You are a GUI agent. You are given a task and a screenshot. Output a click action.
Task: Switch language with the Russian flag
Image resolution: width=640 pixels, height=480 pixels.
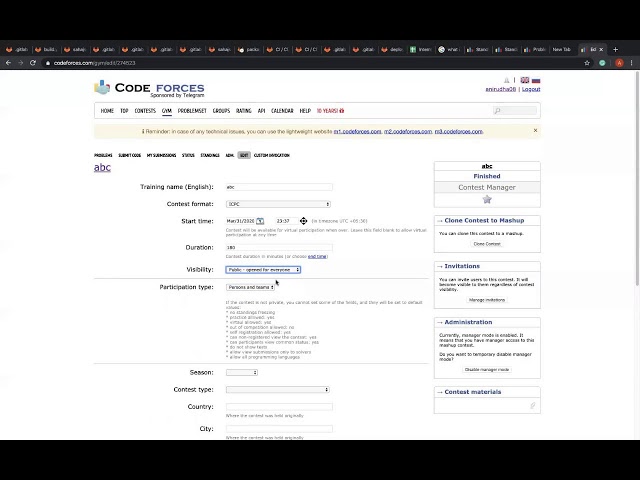coord(536,80)
